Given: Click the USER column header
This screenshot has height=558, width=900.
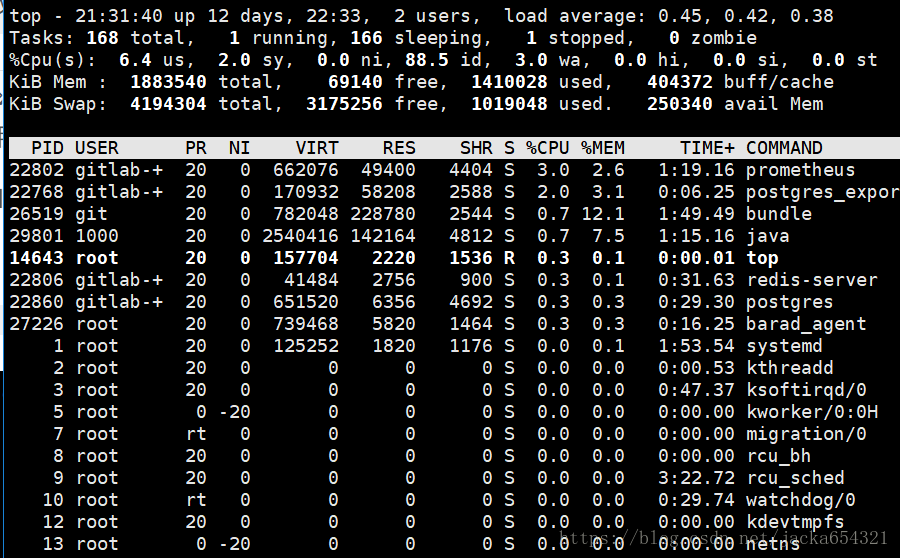Looking at the screenshot, I should click(96, 148).
